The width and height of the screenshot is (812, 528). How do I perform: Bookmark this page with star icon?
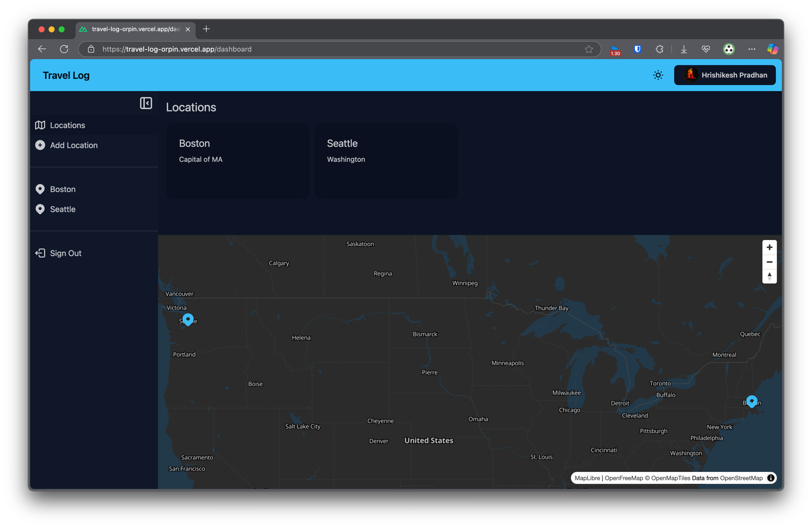coord(588,49)
